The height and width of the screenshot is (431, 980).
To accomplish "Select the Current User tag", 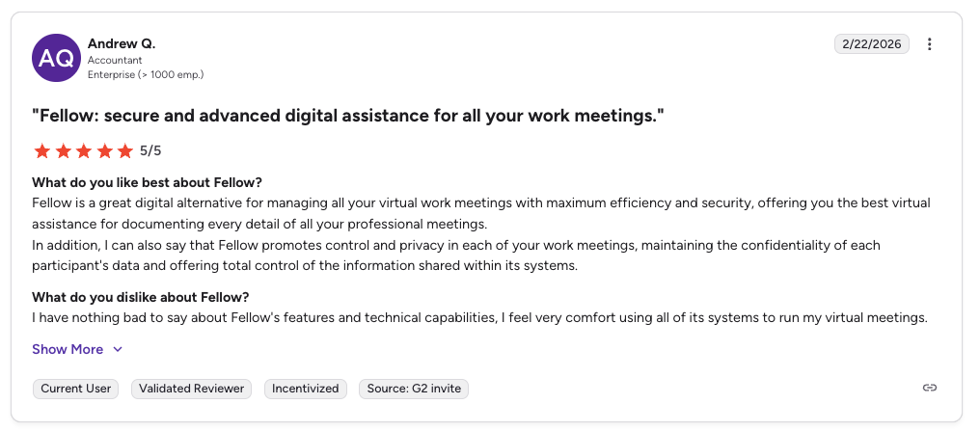I will click(75, 389).
